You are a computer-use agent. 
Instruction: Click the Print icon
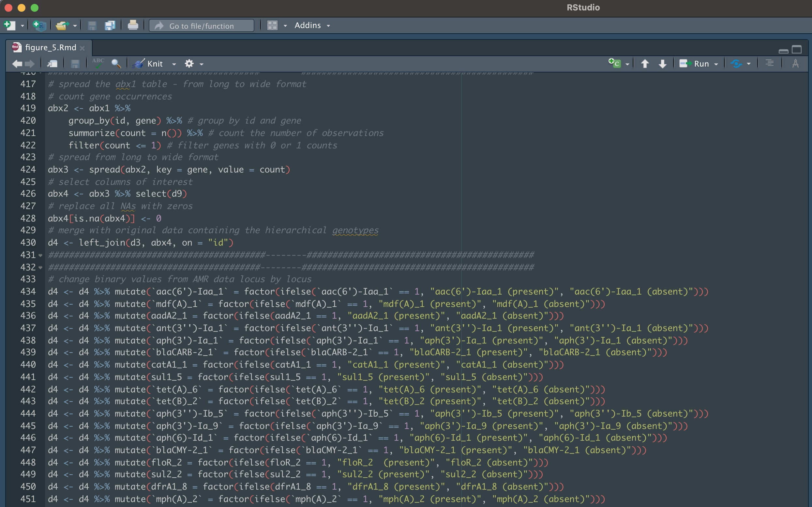[133, 25]
